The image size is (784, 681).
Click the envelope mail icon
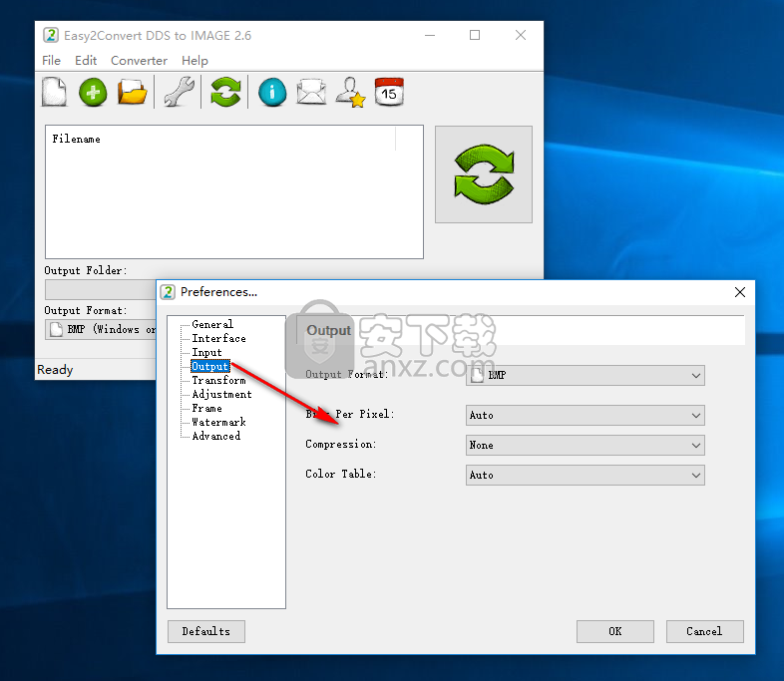tap(311, 92)
